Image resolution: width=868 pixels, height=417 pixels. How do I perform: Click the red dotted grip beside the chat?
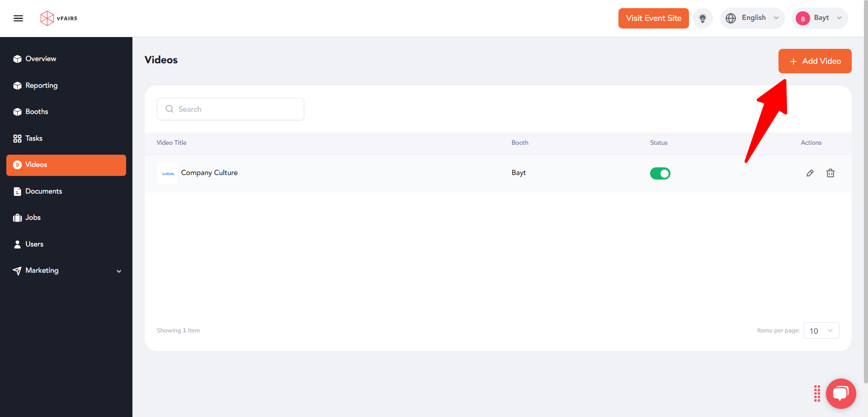coord(817,393)
